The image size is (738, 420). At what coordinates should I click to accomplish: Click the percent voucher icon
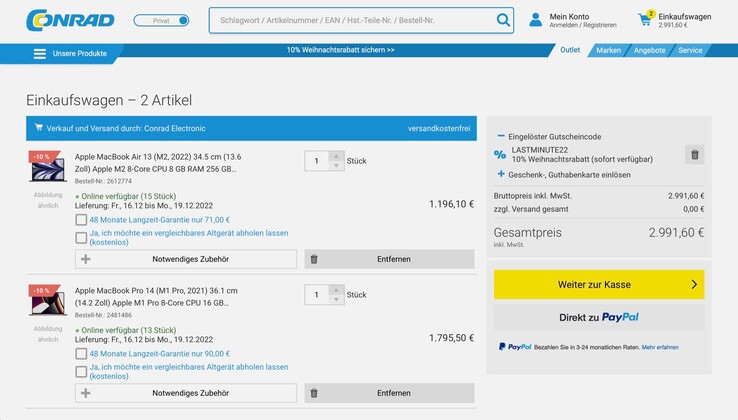point(500,154)
